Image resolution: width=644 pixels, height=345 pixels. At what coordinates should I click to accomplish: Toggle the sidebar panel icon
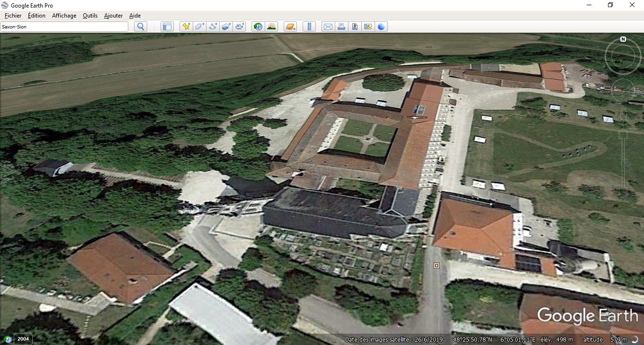tap(167, 27)
